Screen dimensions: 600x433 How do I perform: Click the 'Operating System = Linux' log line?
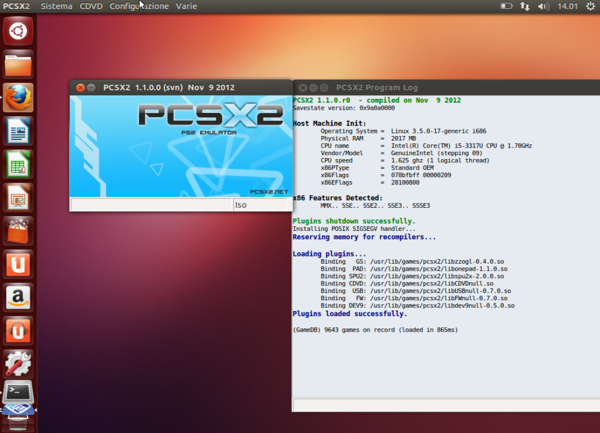(x=403, y=131)
